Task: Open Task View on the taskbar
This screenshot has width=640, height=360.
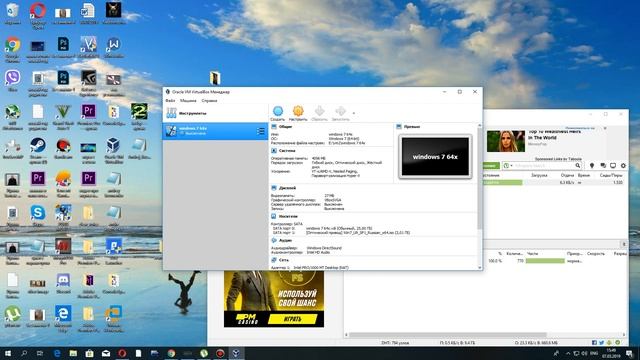Action: 40,353
